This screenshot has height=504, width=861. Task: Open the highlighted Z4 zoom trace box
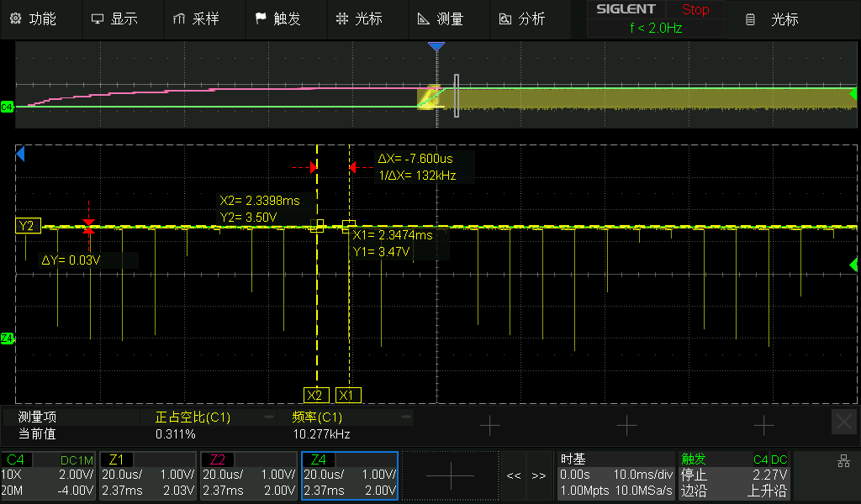click(x=350, y=475)
